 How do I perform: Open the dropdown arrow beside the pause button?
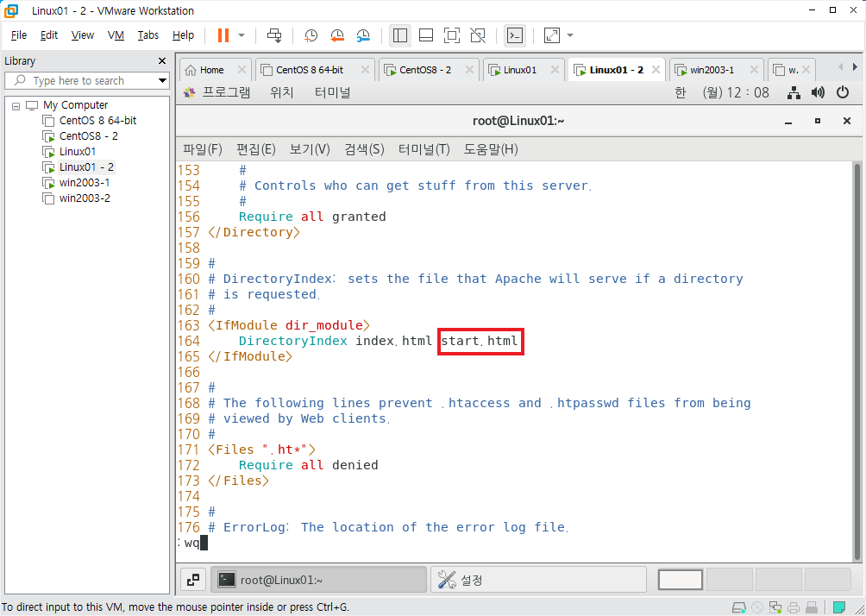pos(242,35)
